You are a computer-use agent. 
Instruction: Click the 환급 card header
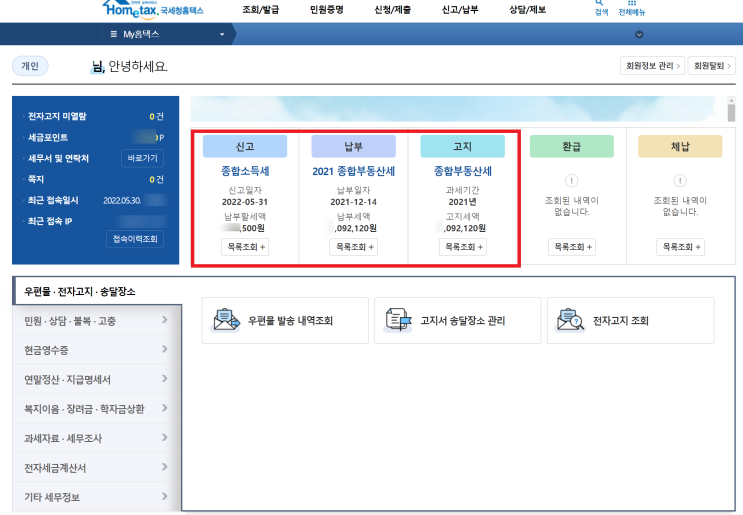pyautogui.click(x=571, y=146)
